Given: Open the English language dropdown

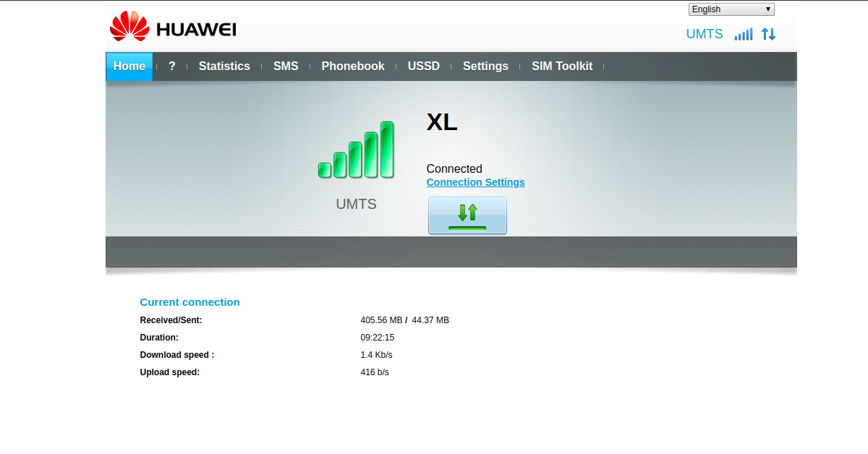Looking at the screenshot, I should [x=731, y=9].
